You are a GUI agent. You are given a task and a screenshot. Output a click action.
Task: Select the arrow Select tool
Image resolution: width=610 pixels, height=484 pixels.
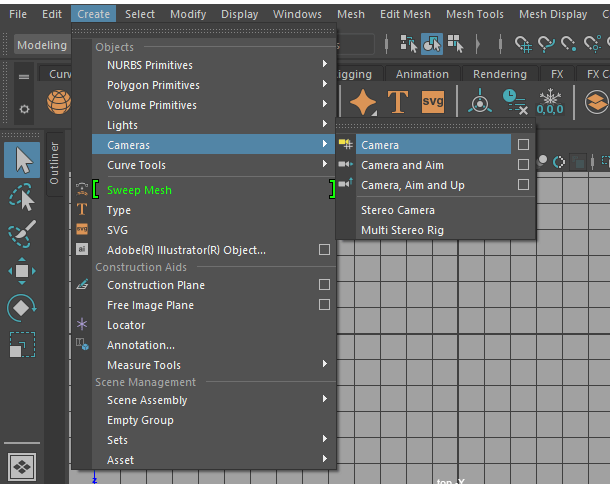click(22, 159)
